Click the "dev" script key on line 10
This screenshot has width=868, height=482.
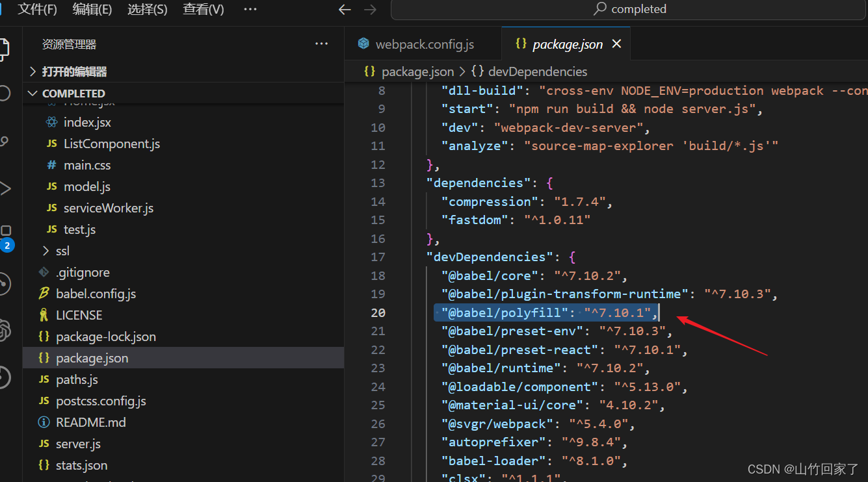point(461,127)
